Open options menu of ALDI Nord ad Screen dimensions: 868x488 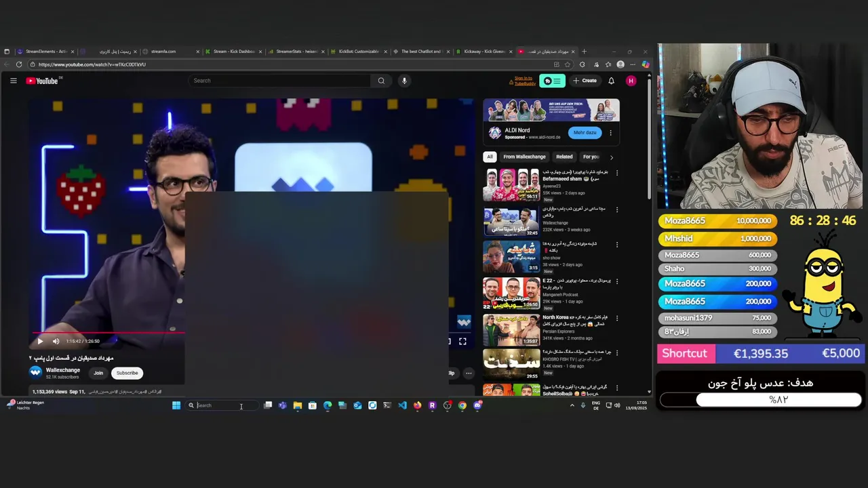[610, 133]
